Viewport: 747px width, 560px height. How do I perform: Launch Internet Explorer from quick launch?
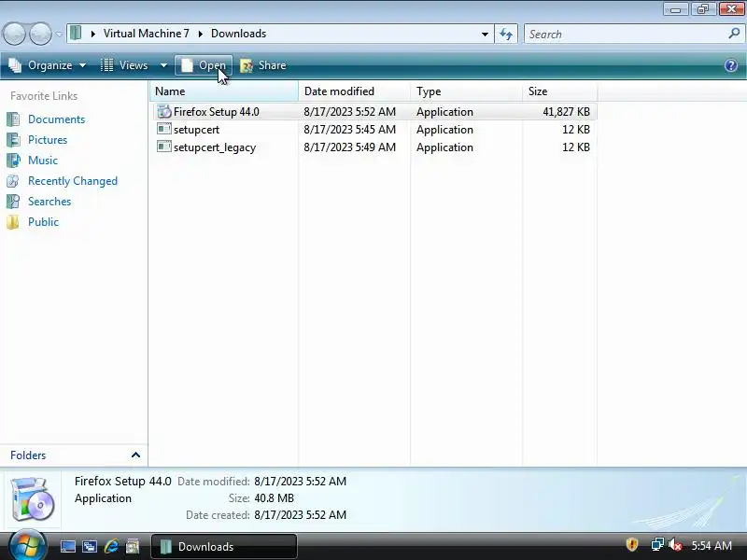[x=111, y=546]
